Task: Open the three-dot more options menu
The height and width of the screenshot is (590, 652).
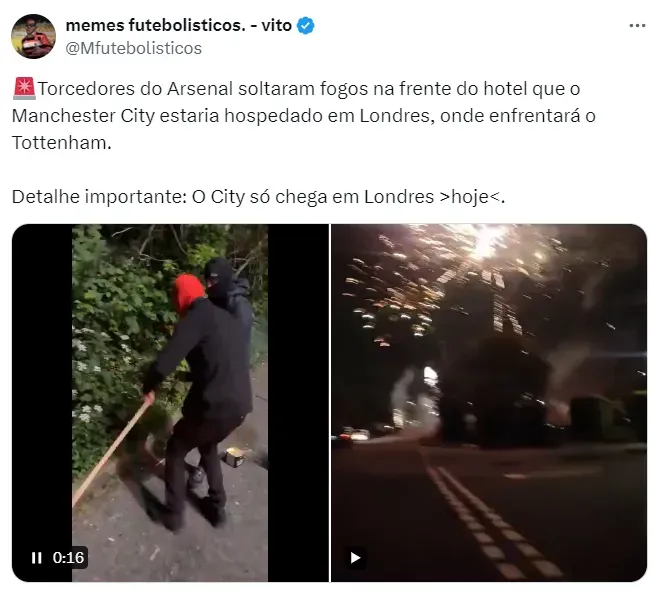Action: pos(637,26)
